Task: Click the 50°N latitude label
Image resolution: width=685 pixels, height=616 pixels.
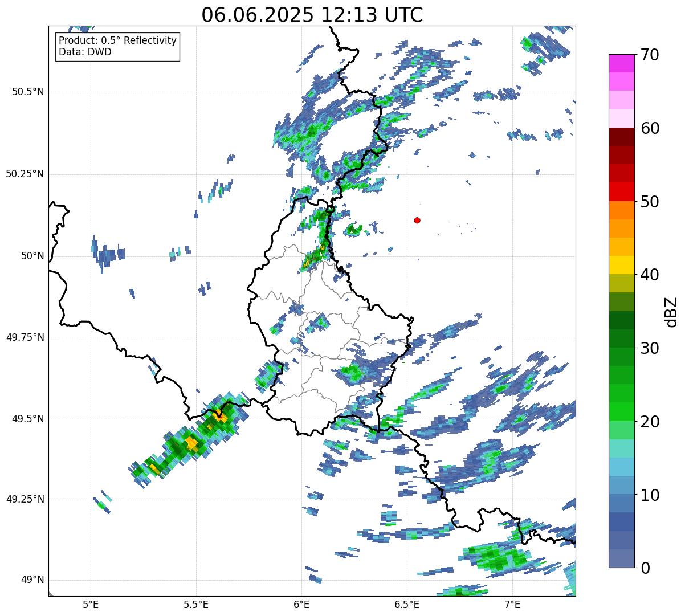Action: (32, 256)
